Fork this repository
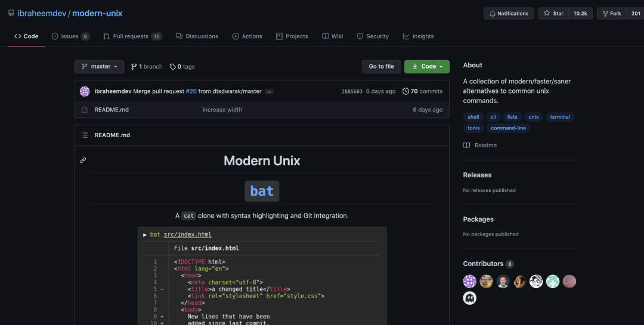This screenshot has height=325, width=644. 612,14
